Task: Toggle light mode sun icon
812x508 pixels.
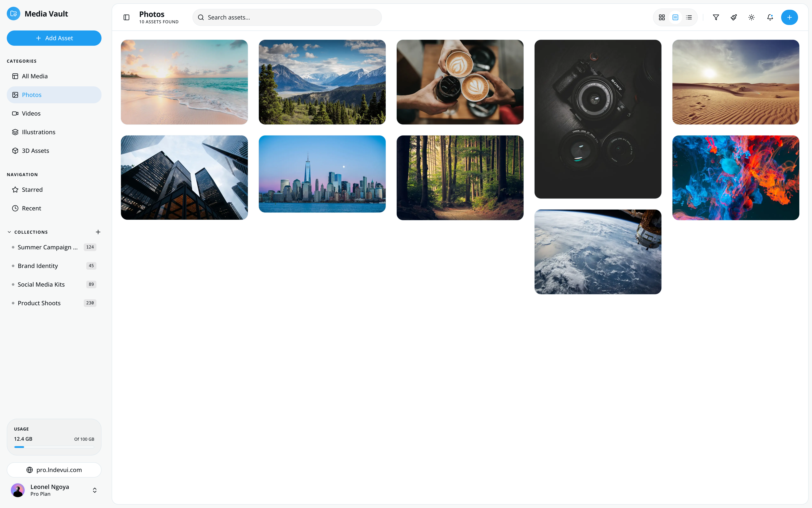Action: click(x=752, y=17)
